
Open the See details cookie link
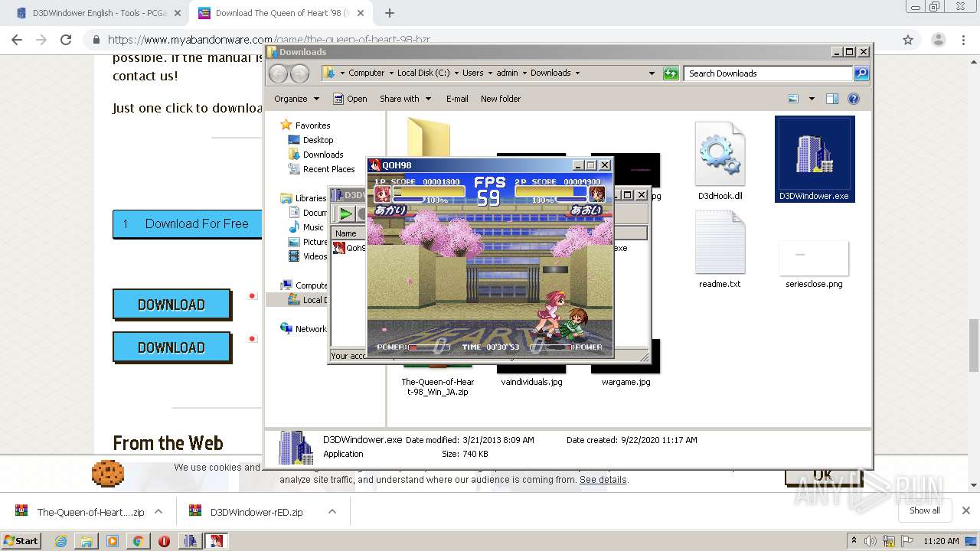[603, 480]
